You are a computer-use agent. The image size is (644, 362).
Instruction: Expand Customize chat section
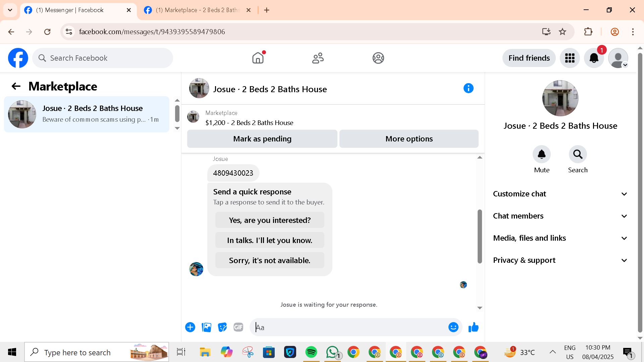[560, 194]
